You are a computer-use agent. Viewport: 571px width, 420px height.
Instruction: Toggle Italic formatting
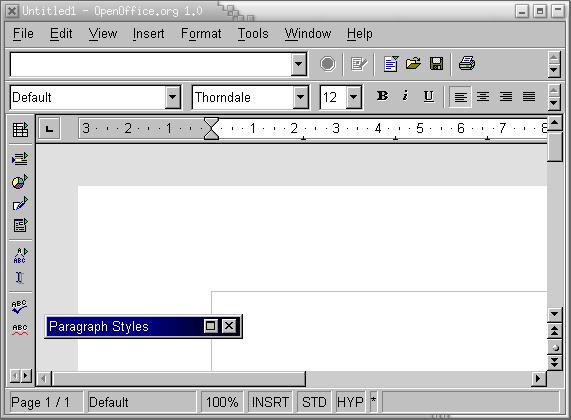click(405, 96)
